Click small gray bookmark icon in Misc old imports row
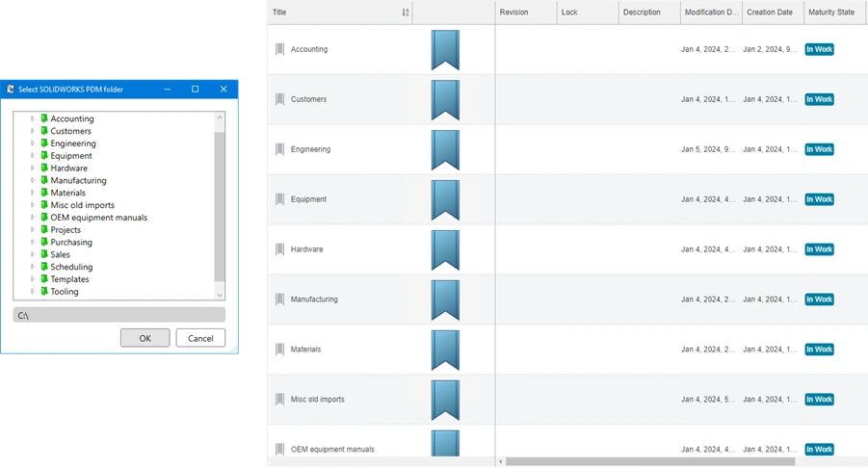The image size is (868, 468). [279, 400]
